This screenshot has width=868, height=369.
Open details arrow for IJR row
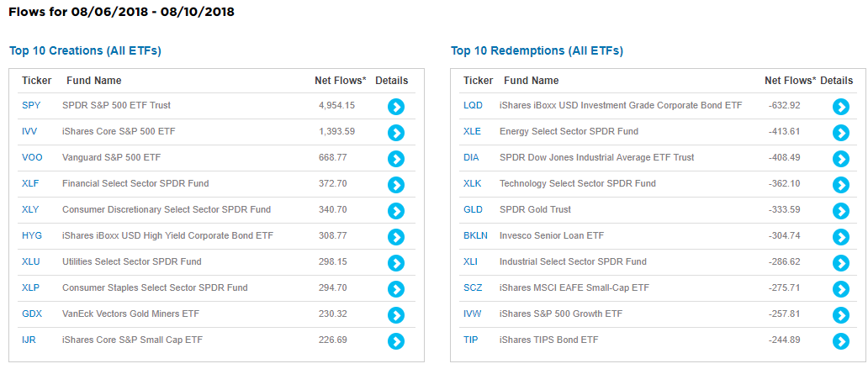(x=396, y=340)
